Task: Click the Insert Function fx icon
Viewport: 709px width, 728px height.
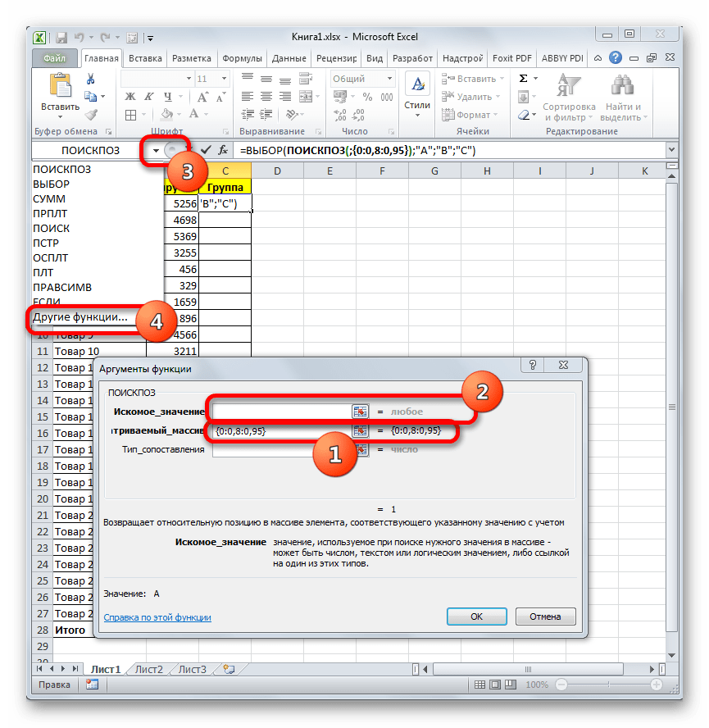Action: (x=222, y=151)
